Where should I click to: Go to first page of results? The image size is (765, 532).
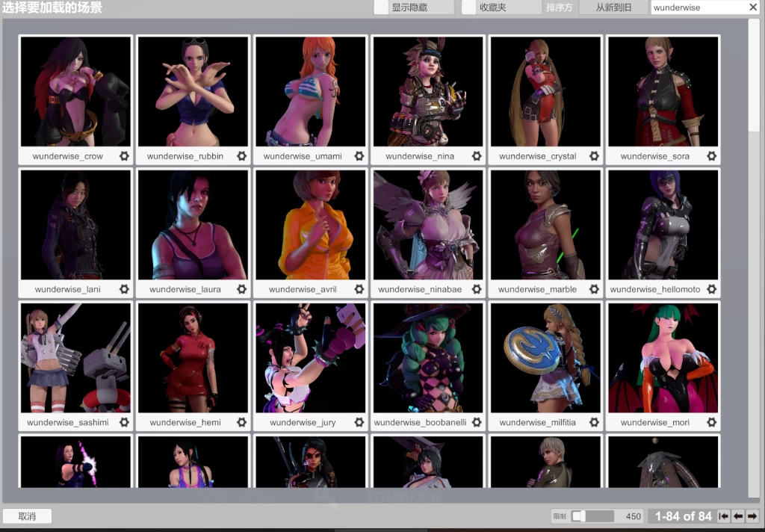click(723, 516)
